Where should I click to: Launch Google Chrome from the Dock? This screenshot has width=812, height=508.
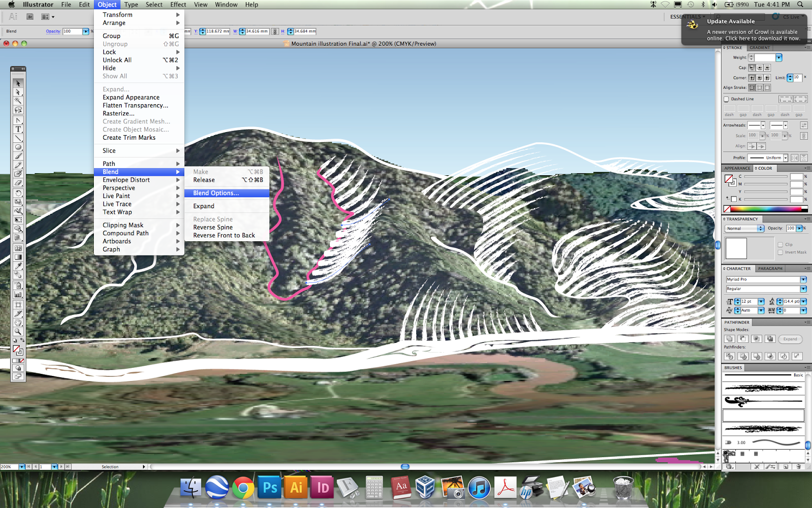(x=243, y=488)
